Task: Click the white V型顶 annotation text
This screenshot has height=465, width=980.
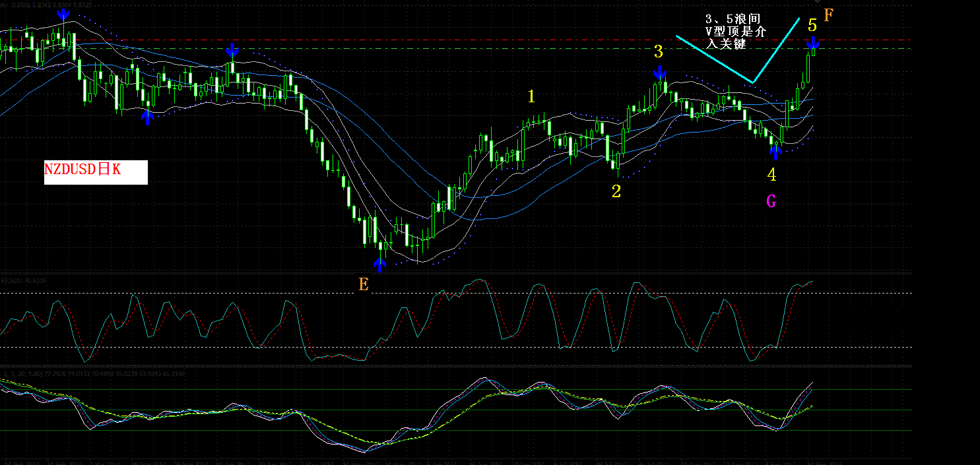Action: 736,32
